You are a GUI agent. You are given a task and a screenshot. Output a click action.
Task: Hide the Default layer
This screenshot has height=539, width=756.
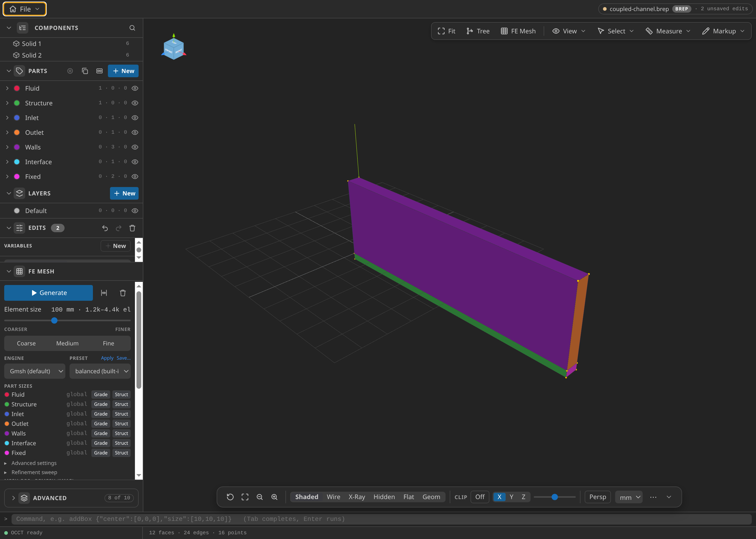coord(135,211)
